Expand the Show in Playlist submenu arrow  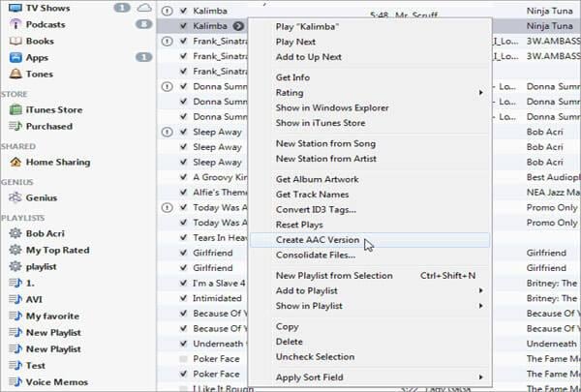[x=480, y=306]
